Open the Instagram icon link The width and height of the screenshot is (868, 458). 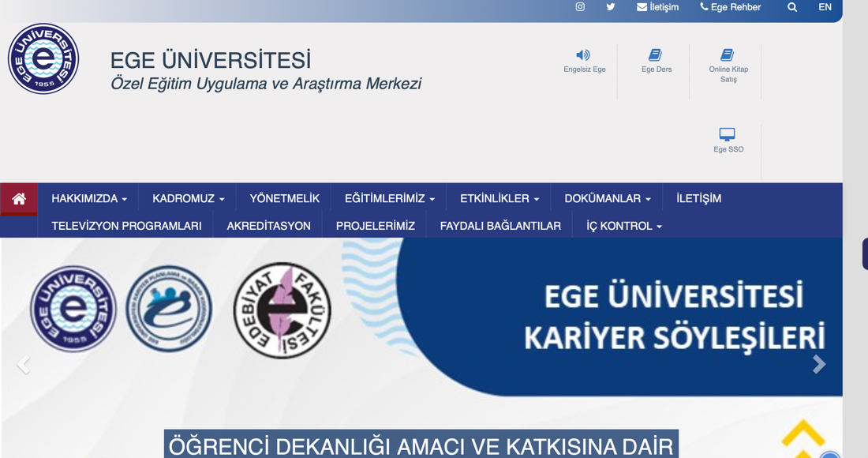click(580, 7)
